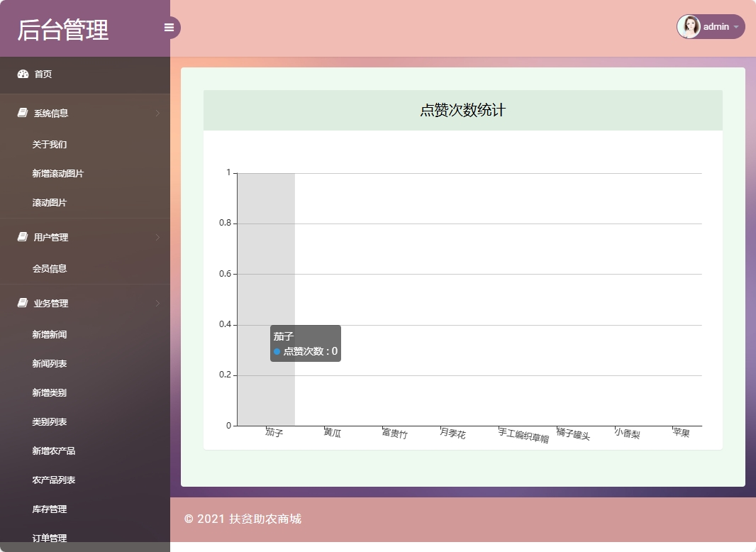Viewport: 756px width, 552px height.
Task: Navigate to 库存管理
Action: (x=50, y=509)
